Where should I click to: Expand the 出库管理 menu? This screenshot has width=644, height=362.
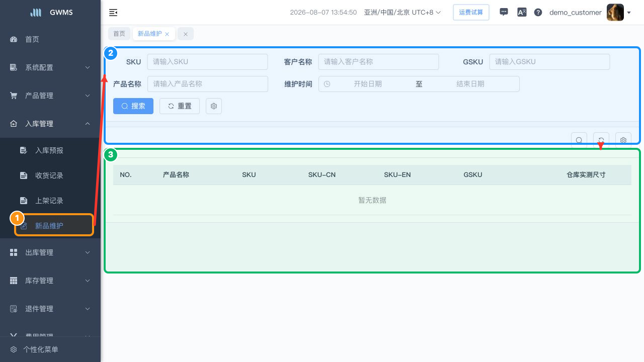pos(50,252)
